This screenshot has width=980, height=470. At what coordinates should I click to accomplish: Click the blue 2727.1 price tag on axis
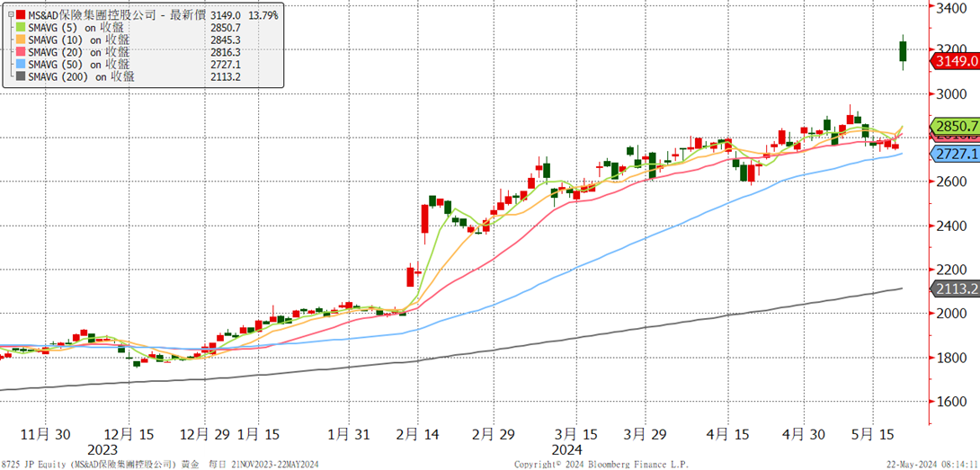pos(954,154)
